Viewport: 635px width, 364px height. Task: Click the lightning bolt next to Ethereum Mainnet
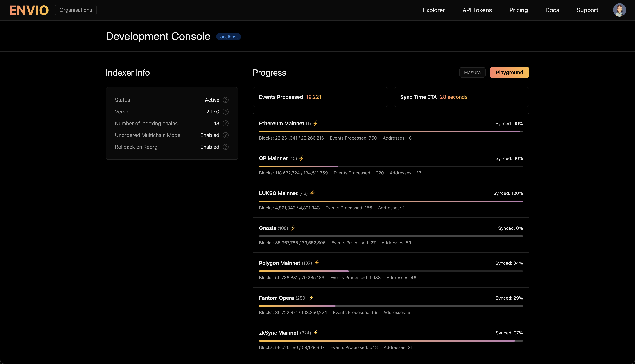click(315, 123)
